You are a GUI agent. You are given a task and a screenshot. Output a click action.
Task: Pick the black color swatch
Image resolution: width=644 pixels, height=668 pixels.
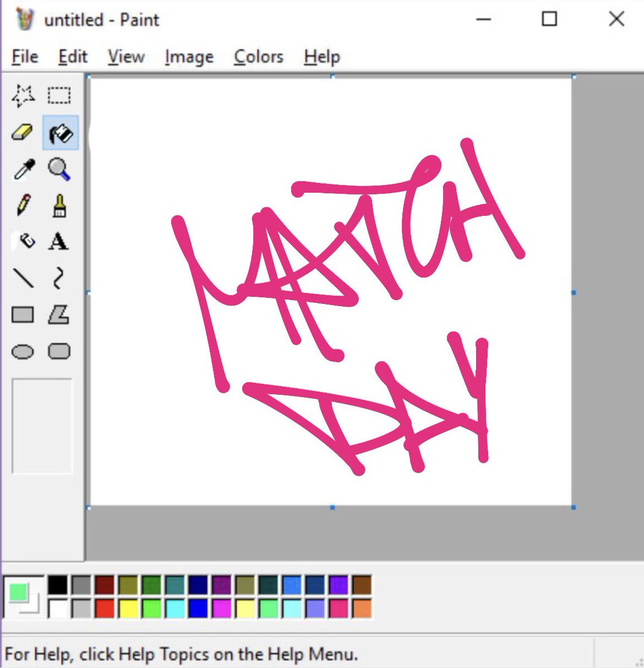[x=57, y=585]
